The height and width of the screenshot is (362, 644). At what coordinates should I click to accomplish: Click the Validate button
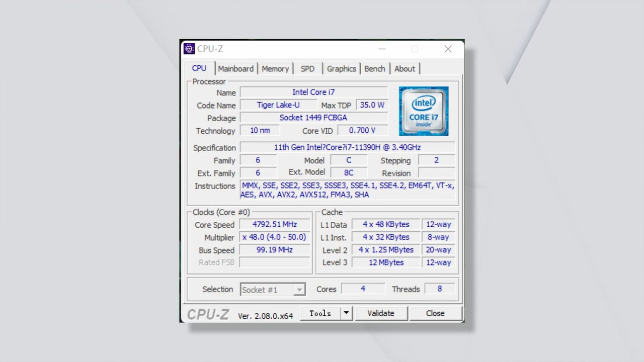point(381,313)
